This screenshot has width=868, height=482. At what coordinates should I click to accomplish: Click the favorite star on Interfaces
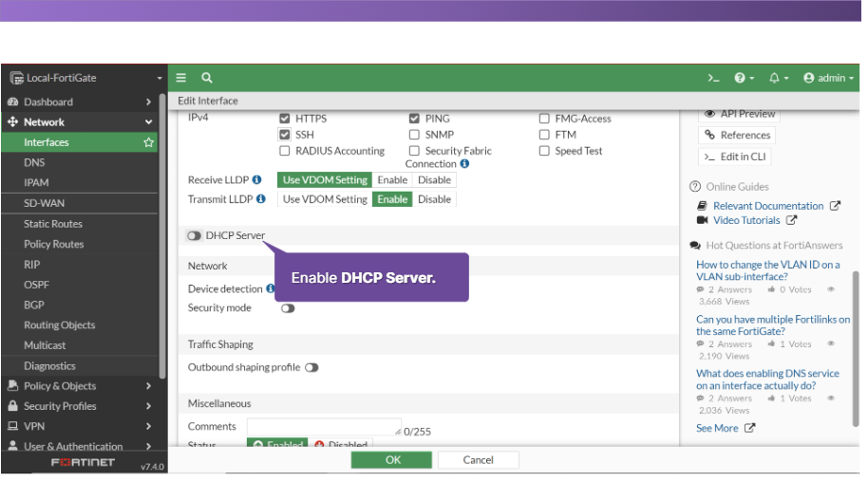click(148, 142)
